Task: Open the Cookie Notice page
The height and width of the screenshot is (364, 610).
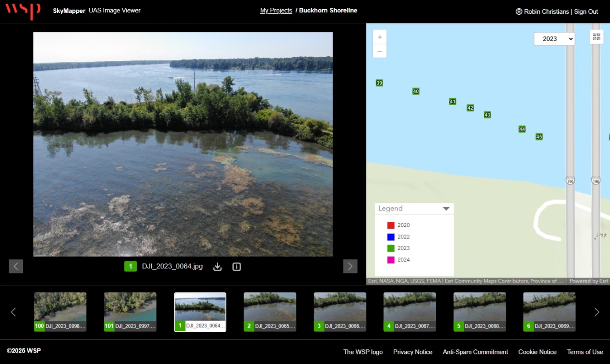Action: tap(537, 352)
